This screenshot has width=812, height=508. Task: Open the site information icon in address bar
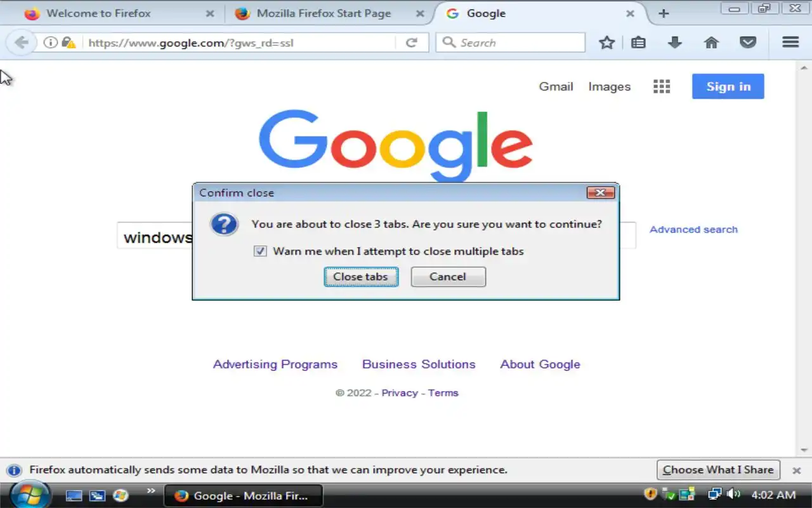50,43
